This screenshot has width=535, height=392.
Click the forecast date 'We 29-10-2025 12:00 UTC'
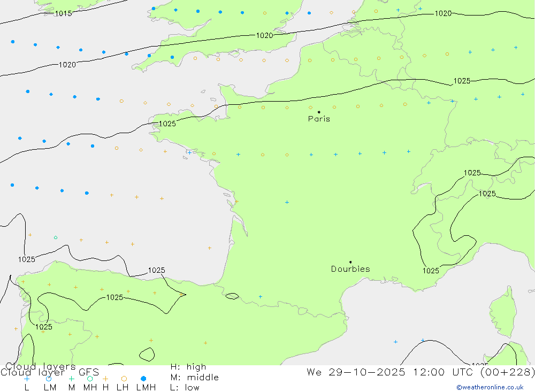pos(392,372)
